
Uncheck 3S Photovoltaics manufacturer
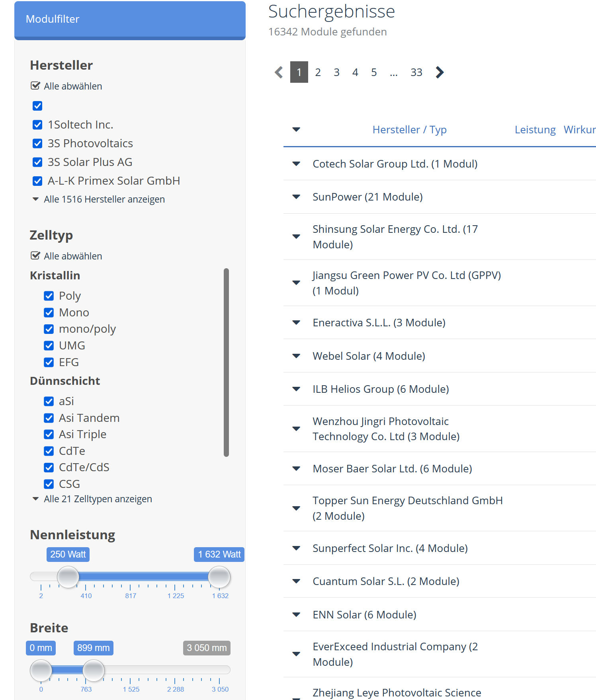click(x=37, y=143)
